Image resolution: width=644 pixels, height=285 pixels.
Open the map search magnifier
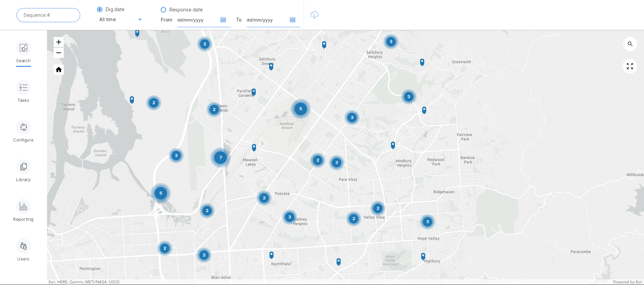630,44
